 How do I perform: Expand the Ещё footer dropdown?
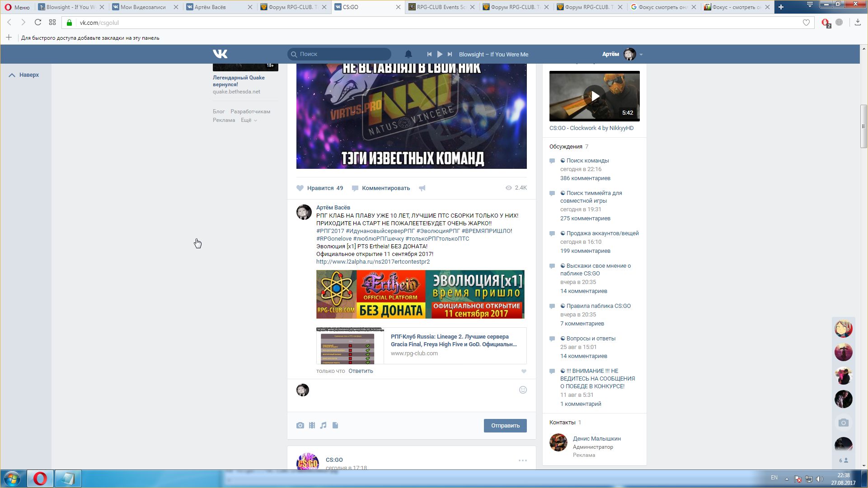[249, 120]
